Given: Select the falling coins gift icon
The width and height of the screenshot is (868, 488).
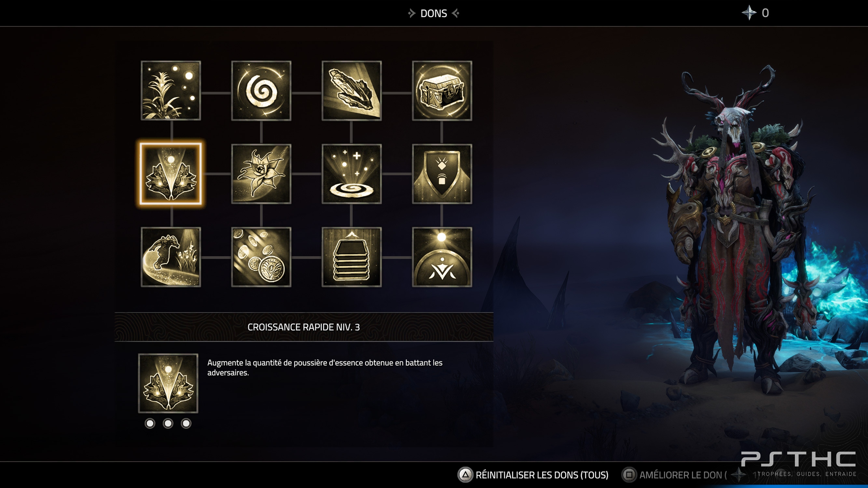Looking at the screenshot, I should (x=261, y=257).
